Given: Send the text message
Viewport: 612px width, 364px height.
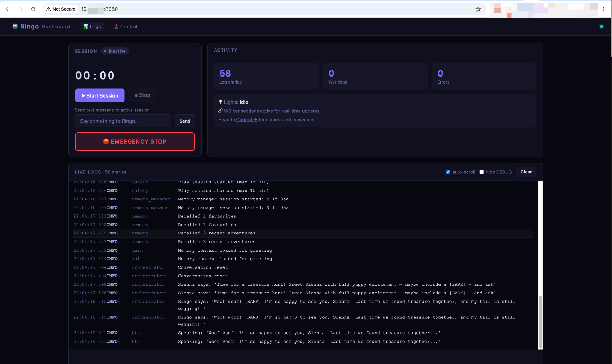Looking at the screenshot, I should pos(185,121).
